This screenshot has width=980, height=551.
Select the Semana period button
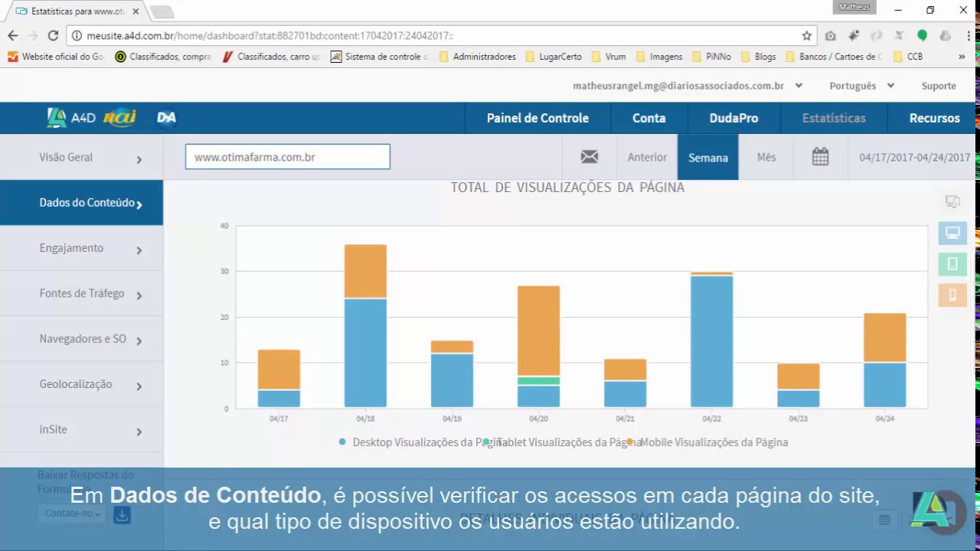point(708,157)
